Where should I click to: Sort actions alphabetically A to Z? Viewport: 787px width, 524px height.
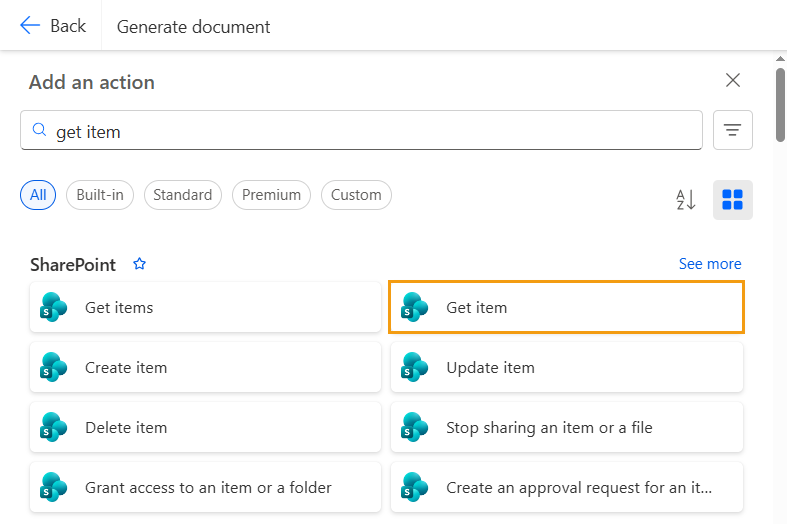pos(686,200)
